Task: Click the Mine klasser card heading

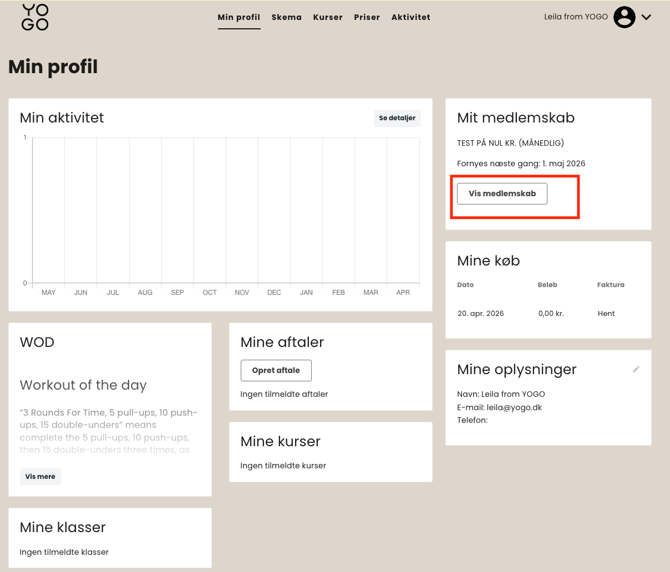Action: point(63,527)
